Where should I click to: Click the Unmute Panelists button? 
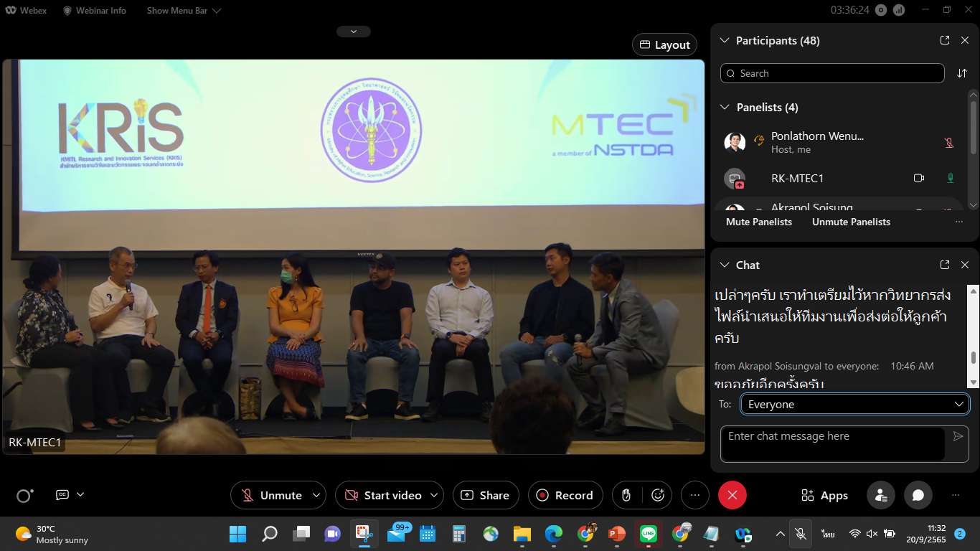(851, 222)
